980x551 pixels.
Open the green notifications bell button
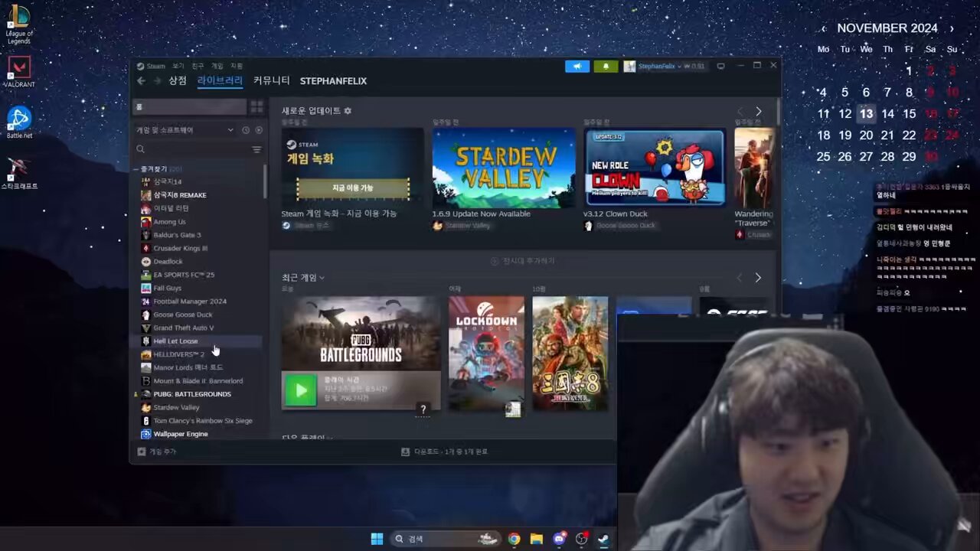[x=606, y=67]
